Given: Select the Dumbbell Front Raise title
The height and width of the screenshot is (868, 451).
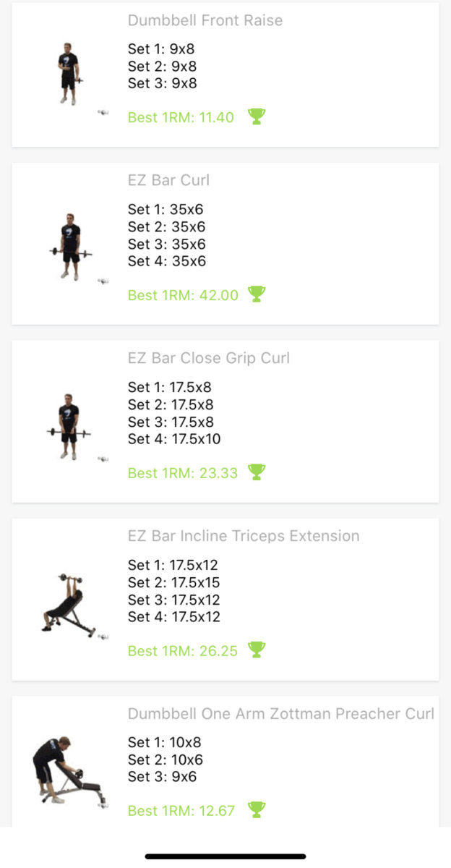Looking at the screenshot, I should point(205,20).
